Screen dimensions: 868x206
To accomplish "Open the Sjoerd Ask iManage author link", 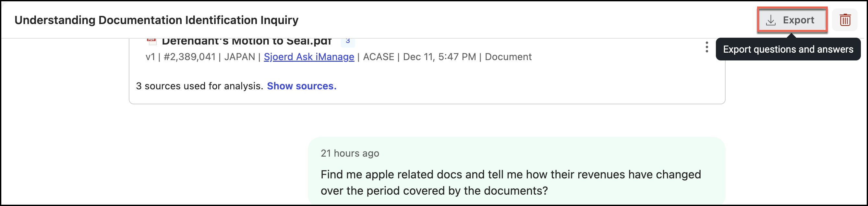I will coord(308,57).
